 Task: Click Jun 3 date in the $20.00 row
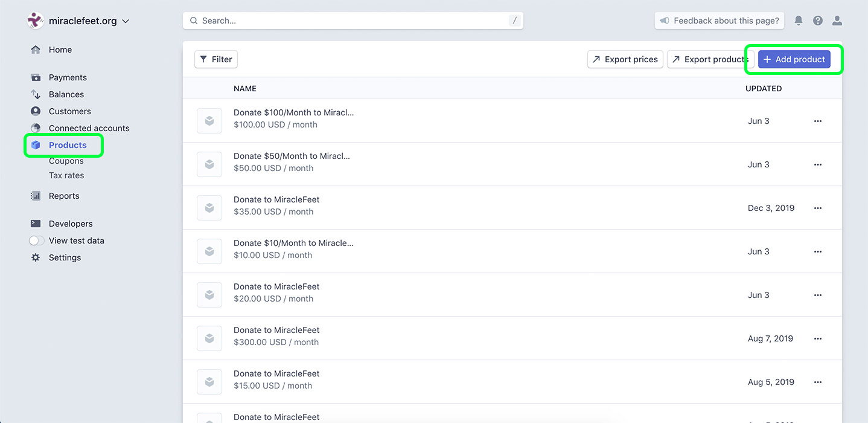pyautogui.click(x=759, y=295)
